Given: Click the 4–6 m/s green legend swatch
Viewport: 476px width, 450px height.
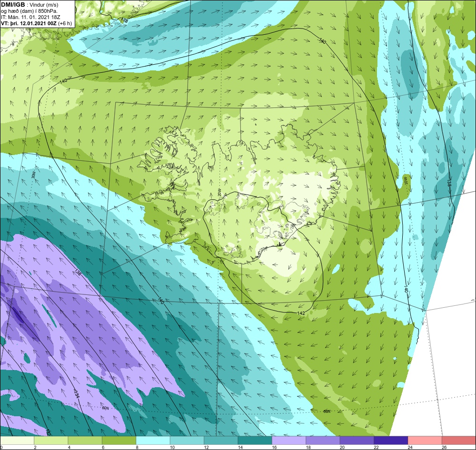Looking at the screenshot, I should pyautogui.click(x=85, y=440).
